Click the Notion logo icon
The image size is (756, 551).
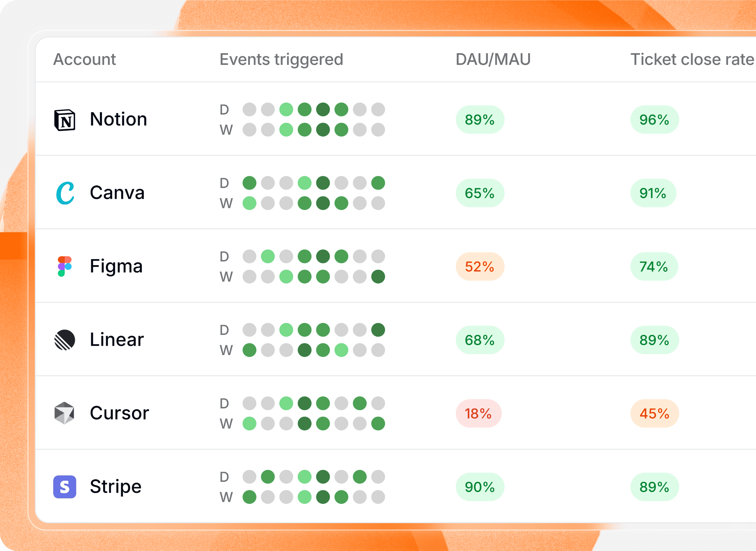(x=65, y=120)
